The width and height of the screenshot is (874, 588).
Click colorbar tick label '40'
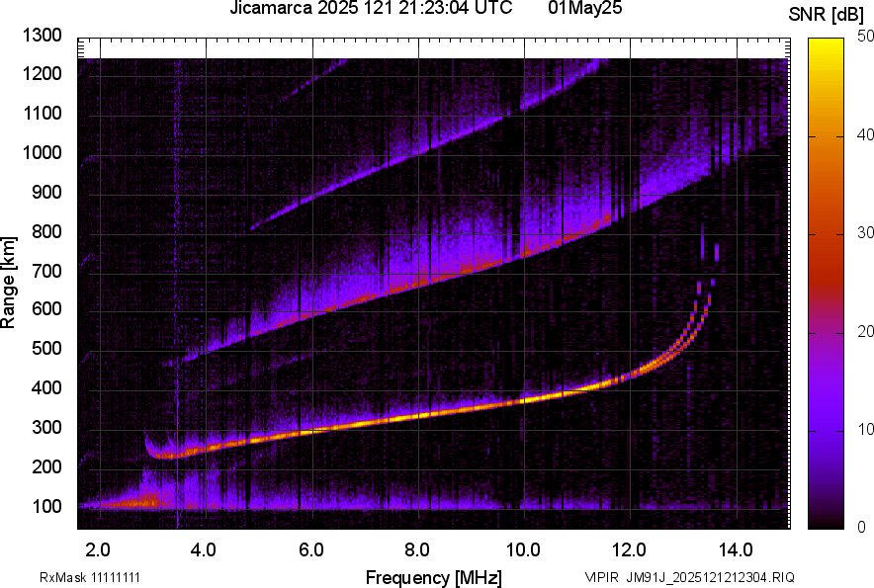point(865,134)
